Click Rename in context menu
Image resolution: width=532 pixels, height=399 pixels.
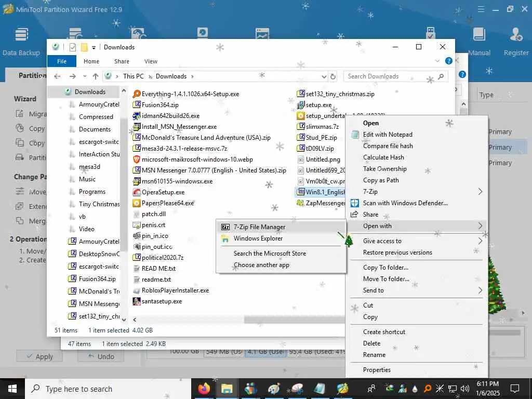(x=417, y=354)
